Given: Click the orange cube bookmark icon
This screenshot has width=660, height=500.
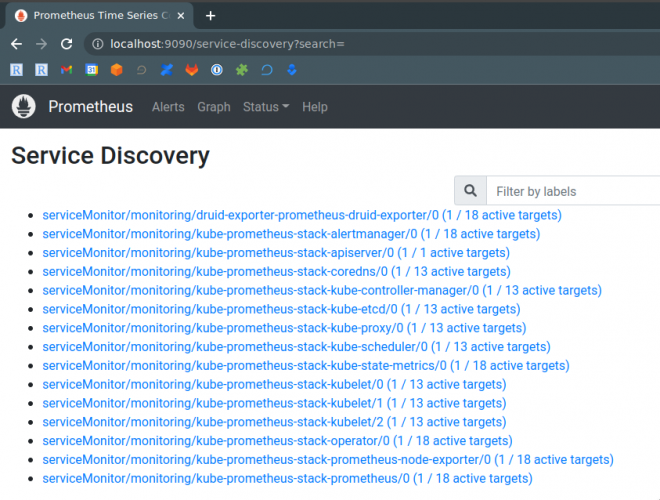Looking at the screenshot, I should click(116, 70).
